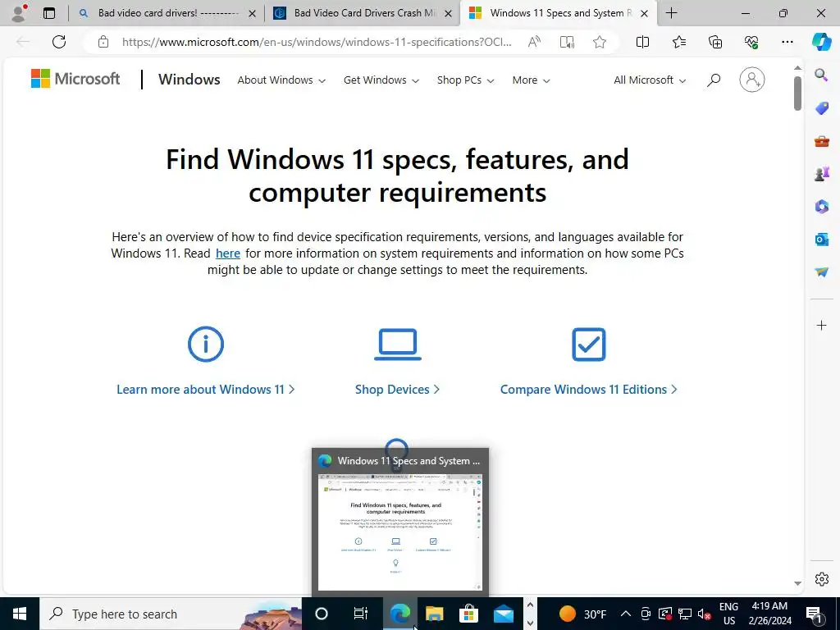The image size is (840, 630).
Task: View site information lock icon
Action: (103, 42)
